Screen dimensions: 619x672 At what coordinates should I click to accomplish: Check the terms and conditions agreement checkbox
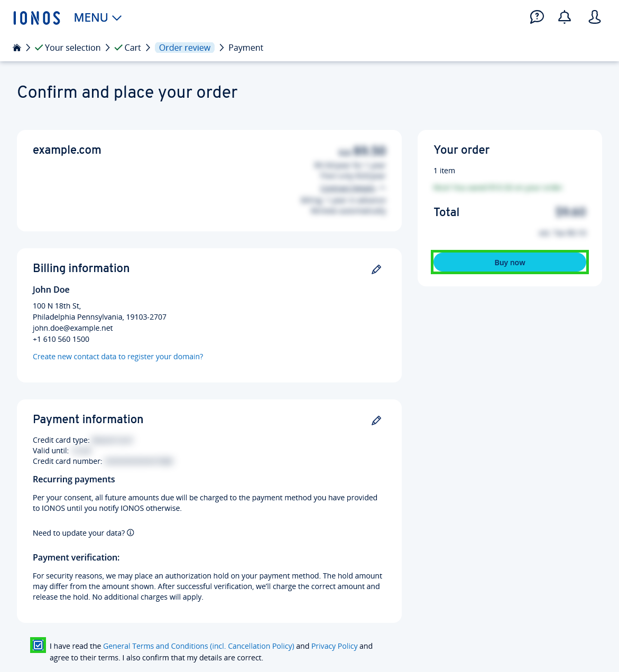point(38,645)
